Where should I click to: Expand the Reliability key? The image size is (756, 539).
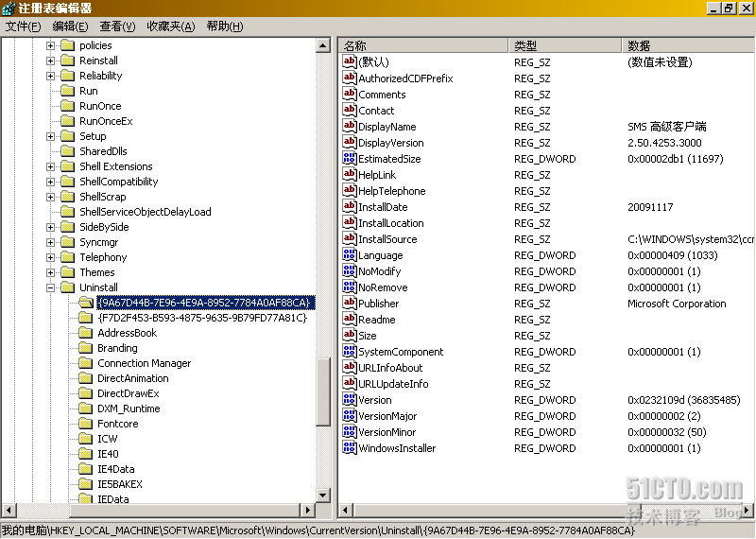coord(50,76)
